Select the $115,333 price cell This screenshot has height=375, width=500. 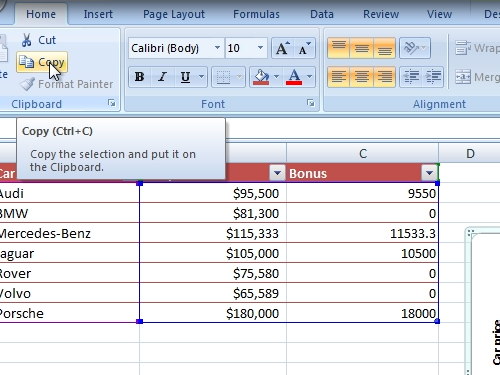[213, 233]
